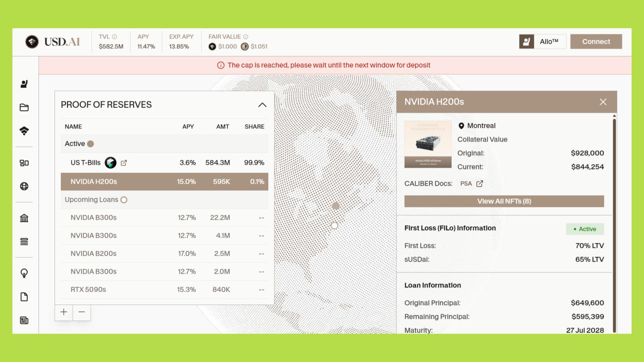Open the globe icon in sidebar
Screen dimensions: 644x362
(x=24, y=186)
